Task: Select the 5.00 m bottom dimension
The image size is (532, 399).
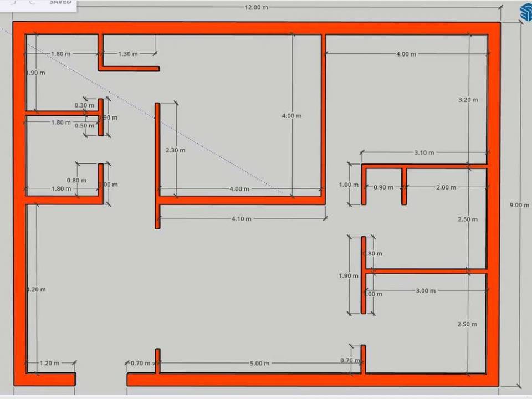Action: coord(259,364)
